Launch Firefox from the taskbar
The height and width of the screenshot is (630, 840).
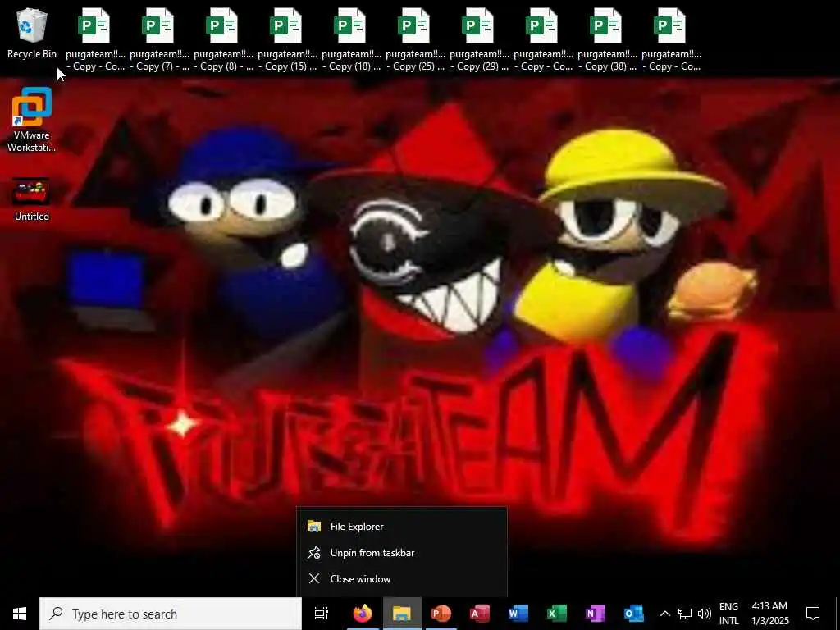click(363, 614)
